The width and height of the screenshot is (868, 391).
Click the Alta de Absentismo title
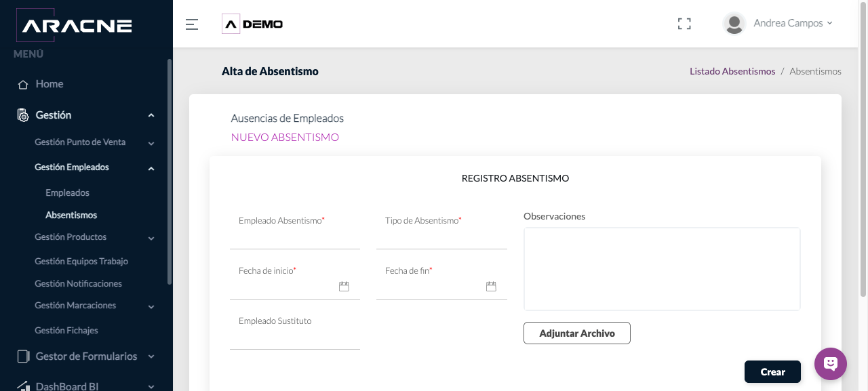[270, 71]
